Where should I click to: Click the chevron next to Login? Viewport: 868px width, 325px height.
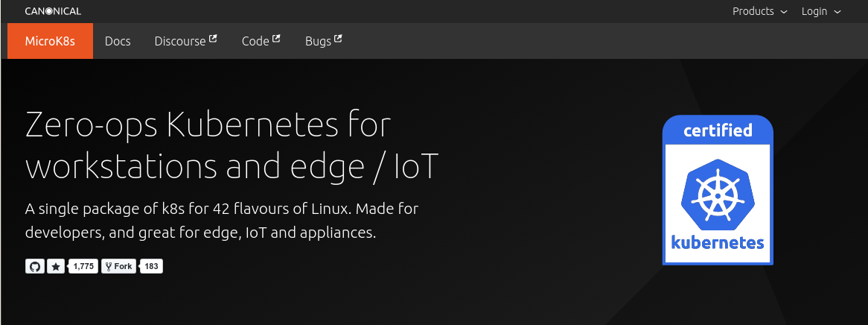(x=837, y=12)
